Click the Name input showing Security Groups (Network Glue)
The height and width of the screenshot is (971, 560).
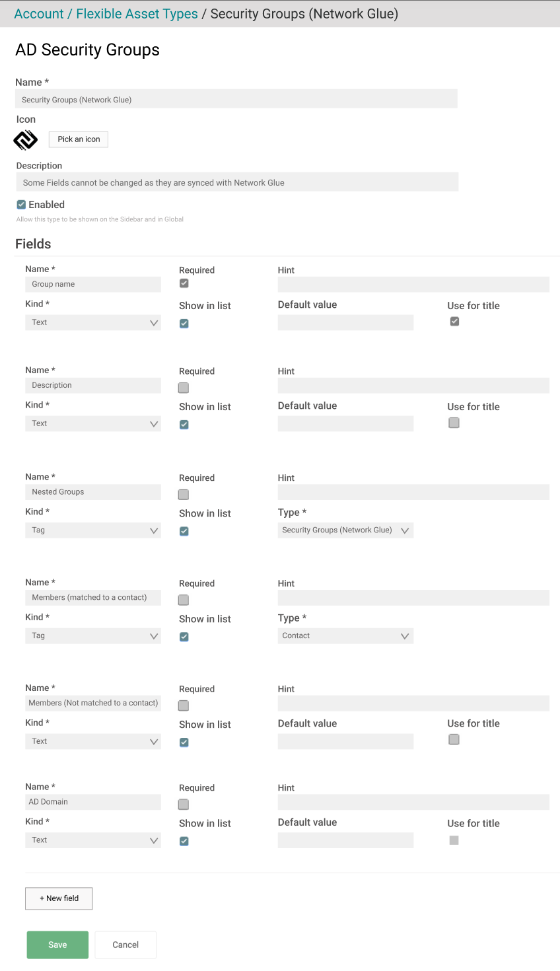236,98
